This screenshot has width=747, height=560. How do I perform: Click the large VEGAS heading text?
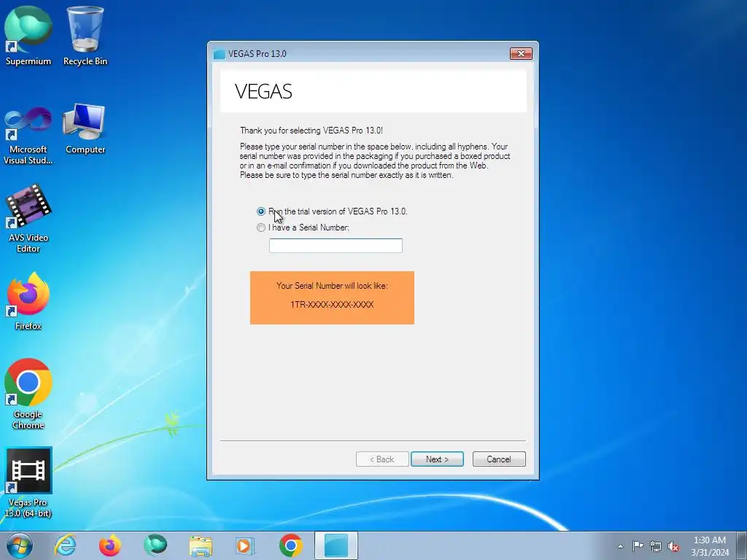tap(263, 91)
